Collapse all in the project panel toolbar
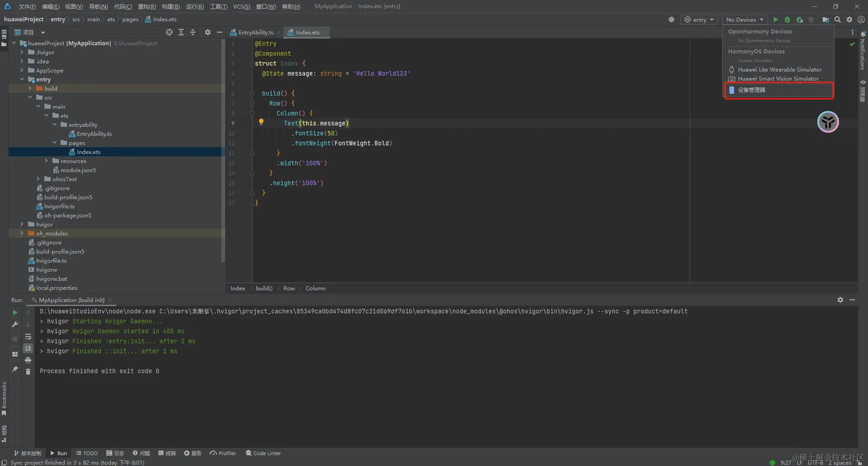 193,32
